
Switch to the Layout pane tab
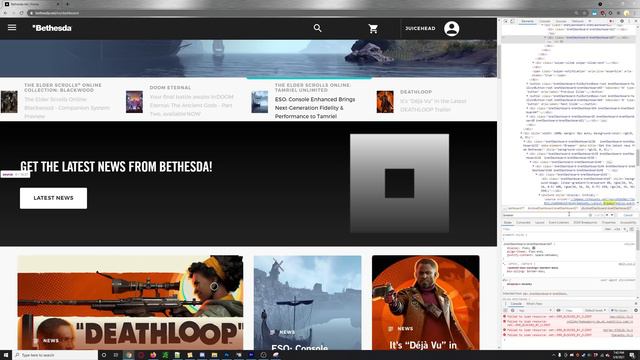(x=540, y=222)
